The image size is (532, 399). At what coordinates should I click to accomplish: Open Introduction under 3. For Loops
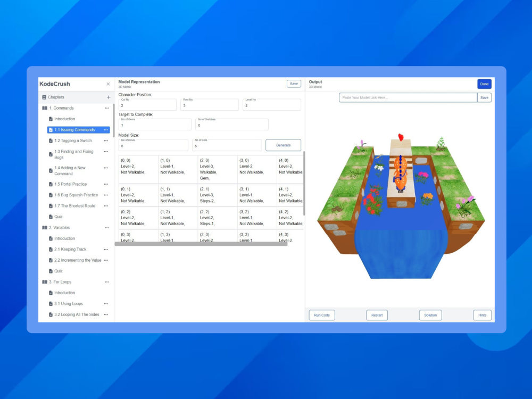click(x=65, y=293)
